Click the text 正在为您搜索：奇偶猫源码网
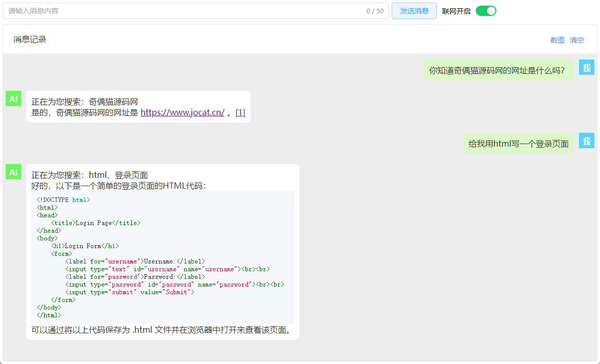Screen dimensions: 600x364 tap(85, 102)
